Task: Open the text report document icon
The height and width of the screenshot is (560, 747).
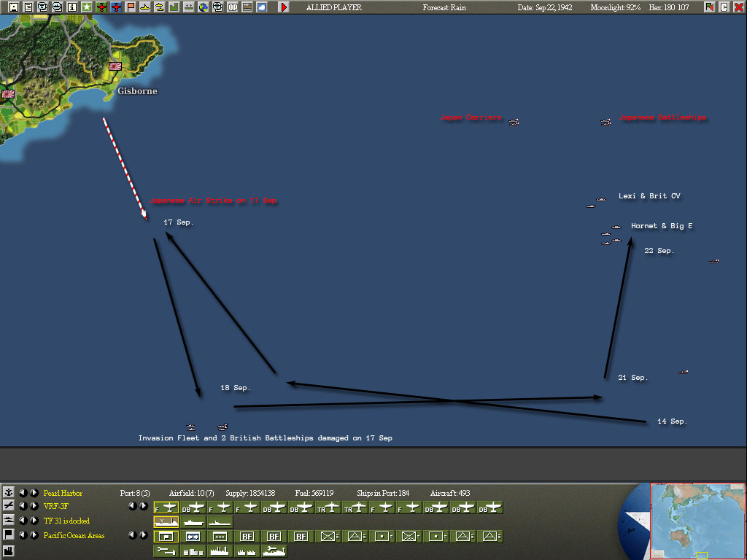Action: [28, 7]
